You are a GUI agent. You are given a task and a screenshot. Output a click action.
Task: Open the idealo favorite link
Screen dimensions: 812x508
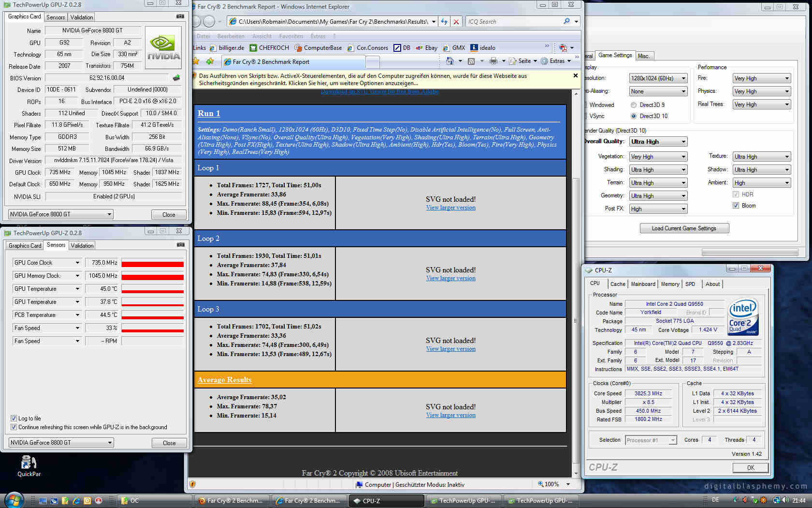[x=483, y=47]
